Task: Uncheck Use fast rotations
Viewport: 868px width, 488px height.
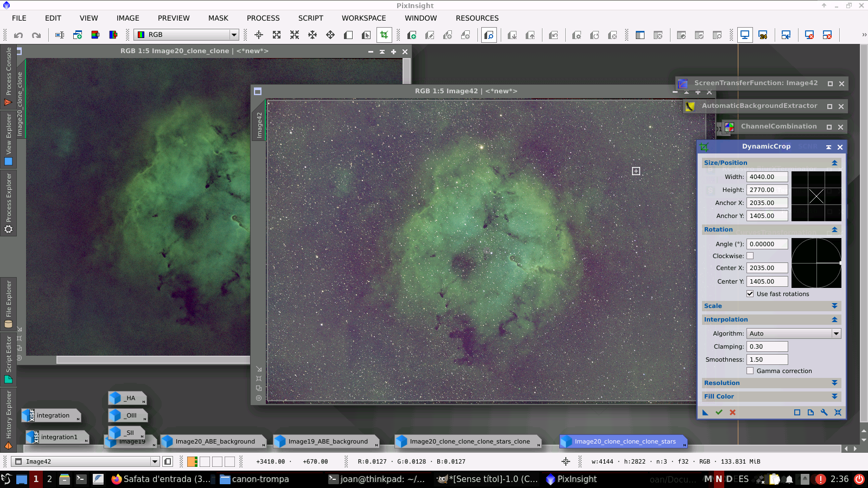Action: click(x=750, y=294)
